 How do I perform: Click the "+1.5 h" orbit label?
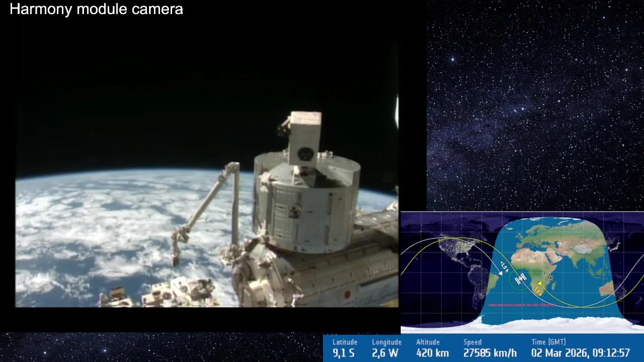[x=504, y=266]
